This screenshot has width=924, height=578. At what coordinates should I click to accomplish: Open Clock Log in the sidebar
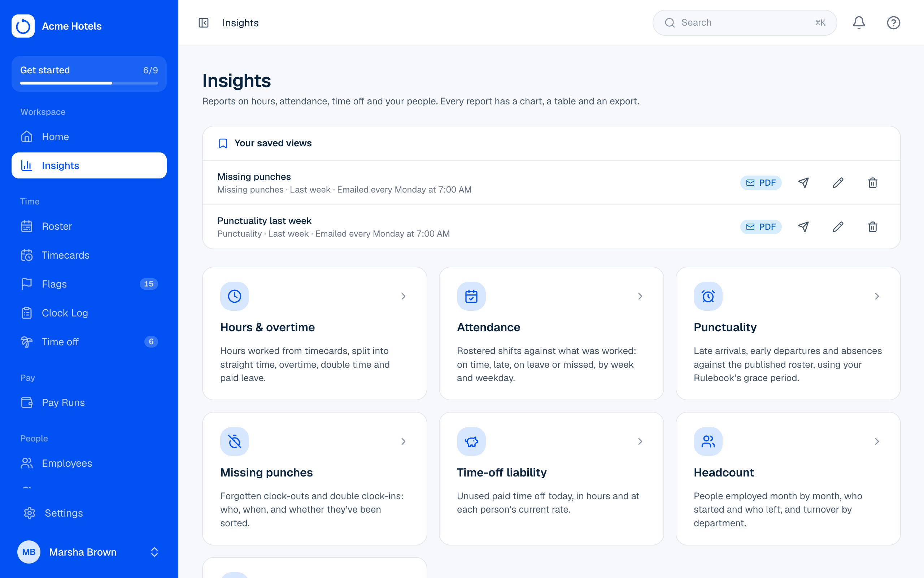pyautogui.click(x=89, y=313)
